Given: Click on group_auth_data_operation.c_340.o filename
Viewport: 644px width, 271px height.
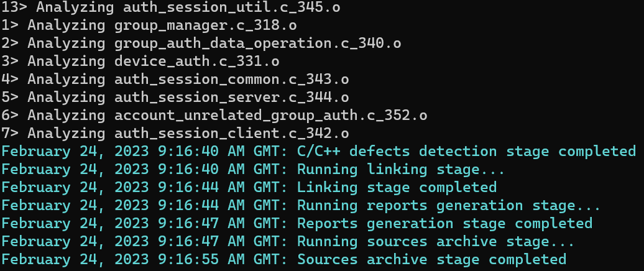Looking at the screenshot, I should 257,44.
